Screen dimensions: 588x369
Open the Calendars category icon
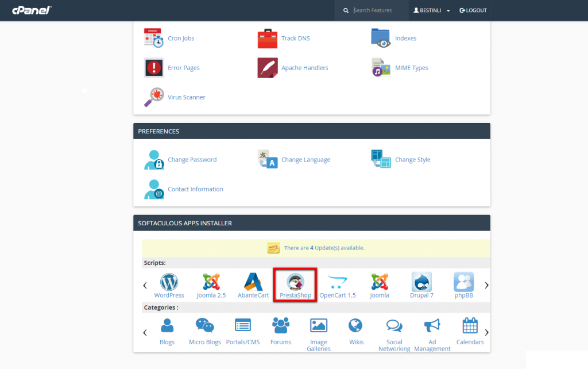[x=470, y=325]
